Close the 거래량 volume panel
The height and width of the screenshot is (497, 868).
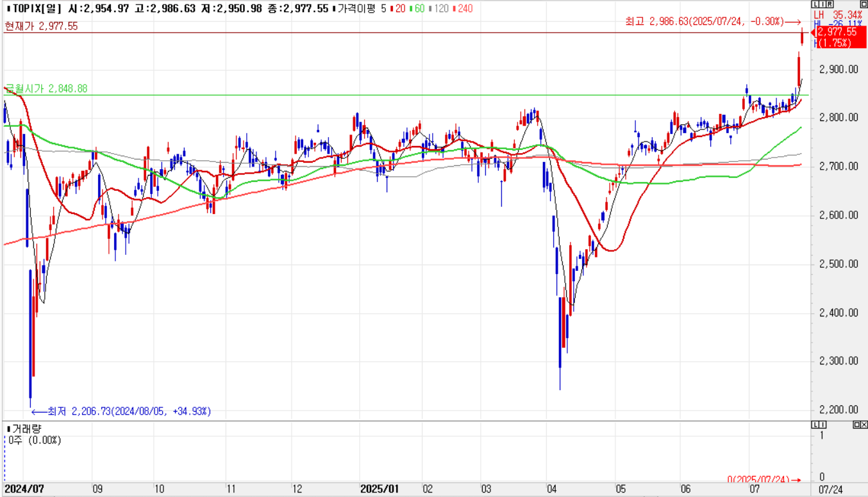[864, 425]
